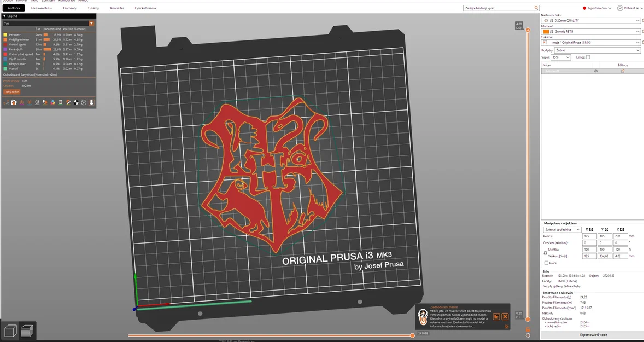Viewport: 644px width, 342px height.
Task: Toggle Plná výplň purple swatch in legend
Action: coord(5,49)
